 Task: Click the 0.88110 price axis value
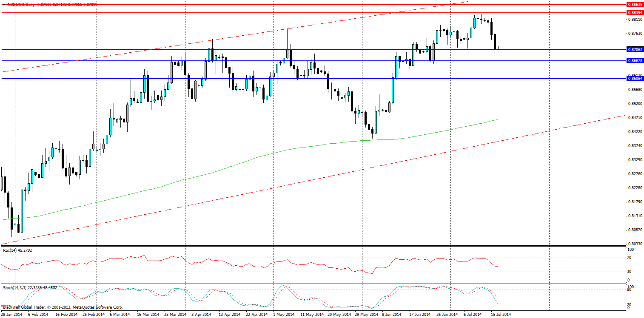pyautogui.click(x=635, y=20)
